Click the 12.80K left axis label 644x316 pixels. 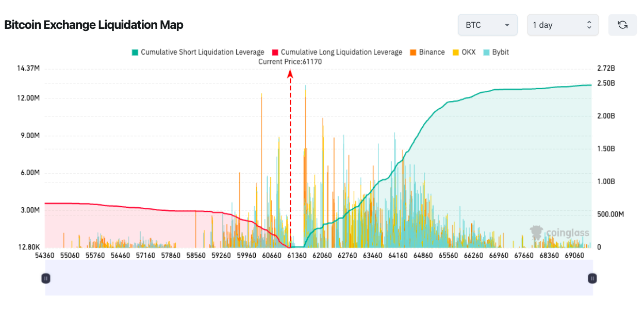point(28,247)
